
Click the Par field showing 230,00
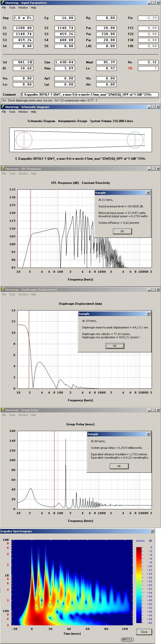tap(106, 34)
